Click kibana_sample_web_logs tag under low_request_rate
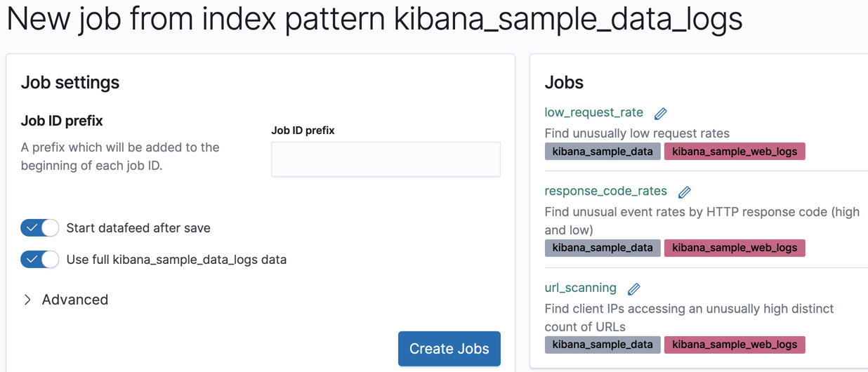This screenshot has height=372, width=868. [734, 152]
